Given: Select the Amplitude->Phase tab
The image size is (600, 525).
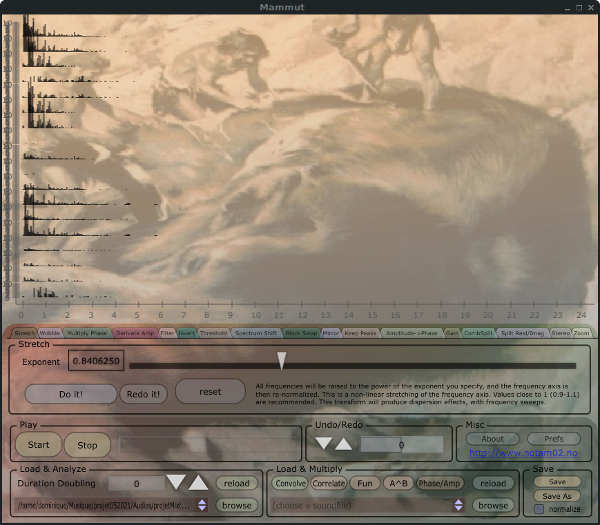Looking at the screenshot, I should (411, 333).
